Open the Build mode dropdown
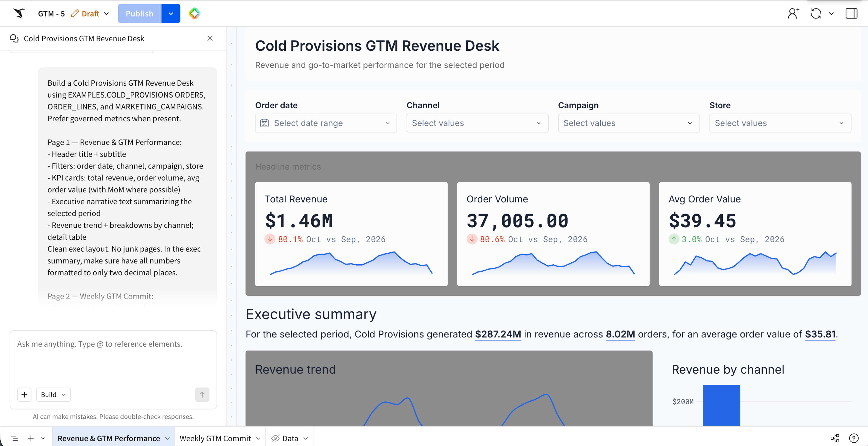The image size is (868, 446). (x=53, y=394)
